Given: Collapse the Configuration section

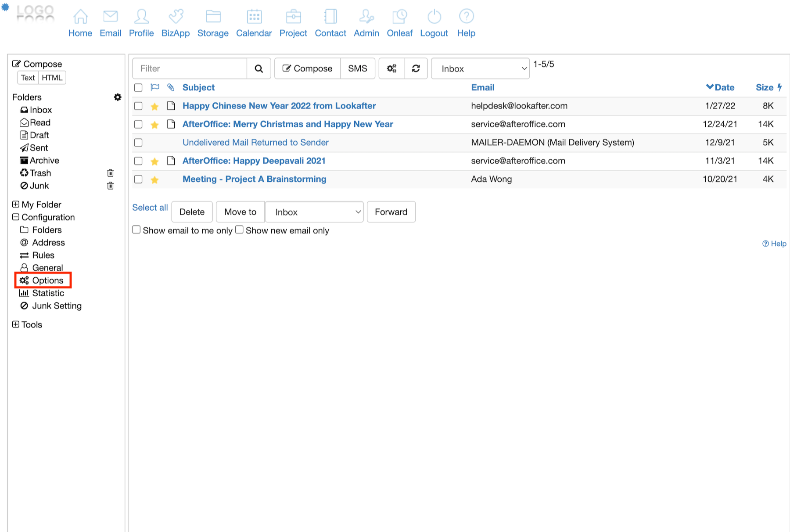Looking at the screenshot, I should coord(16,217).
